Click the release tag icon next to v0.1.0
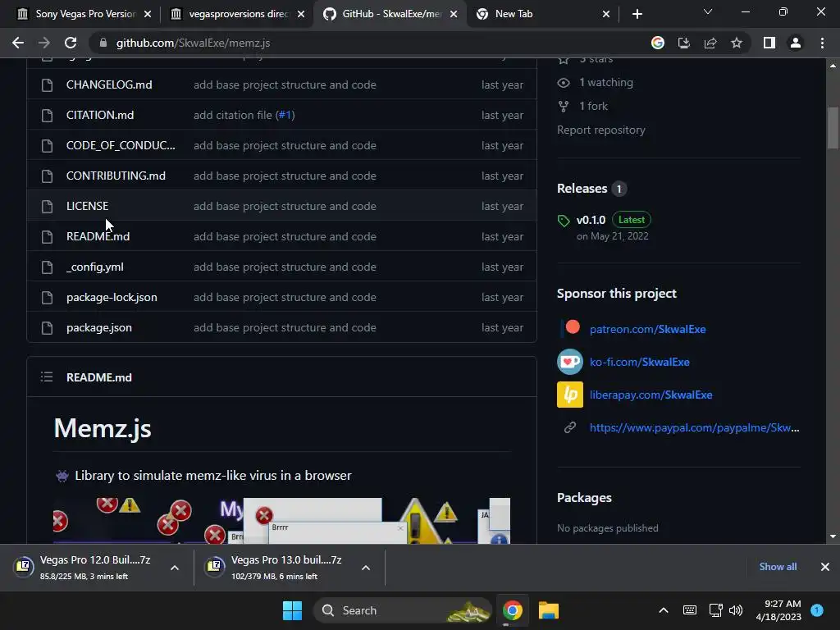This screenshot has width=840, height=630. coord(564,220)
